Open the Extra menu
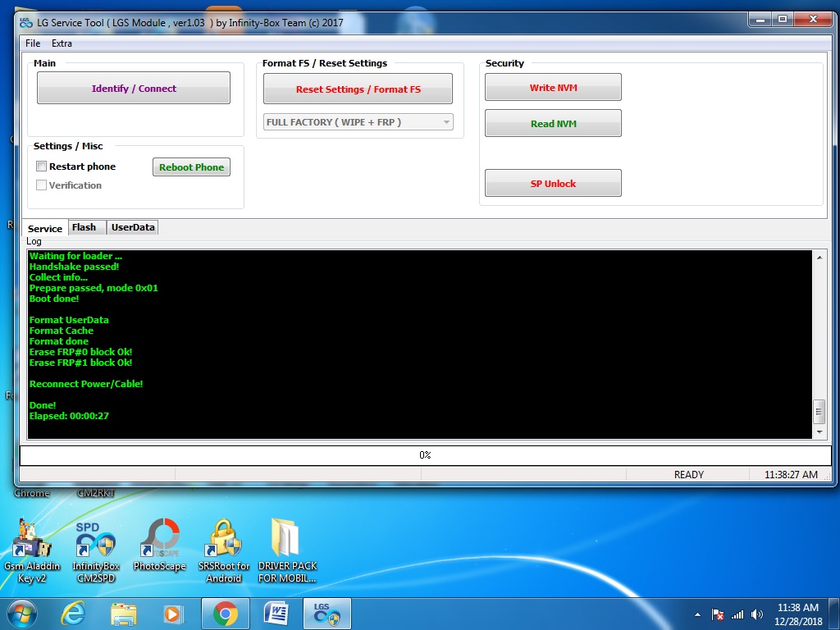This screenshot has width=840, height=630. pyautogui.click(x=62, y=43)
